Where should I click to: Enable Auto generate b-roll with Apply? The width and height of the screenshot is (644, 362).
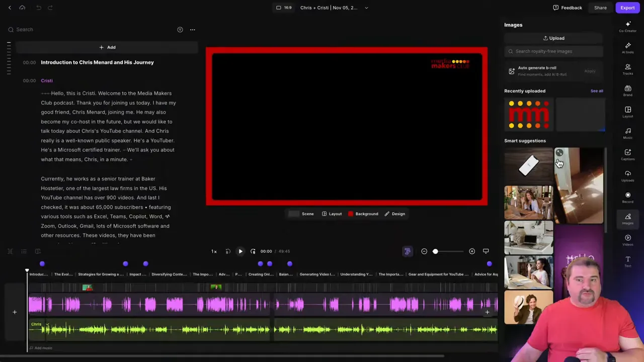[590, 71]
